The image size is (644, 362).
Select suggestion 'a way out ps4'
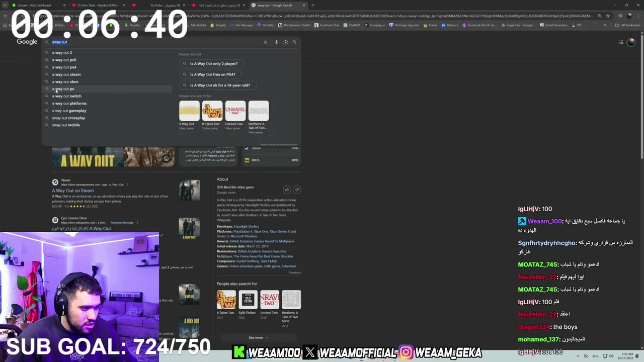tap(107, 67)
